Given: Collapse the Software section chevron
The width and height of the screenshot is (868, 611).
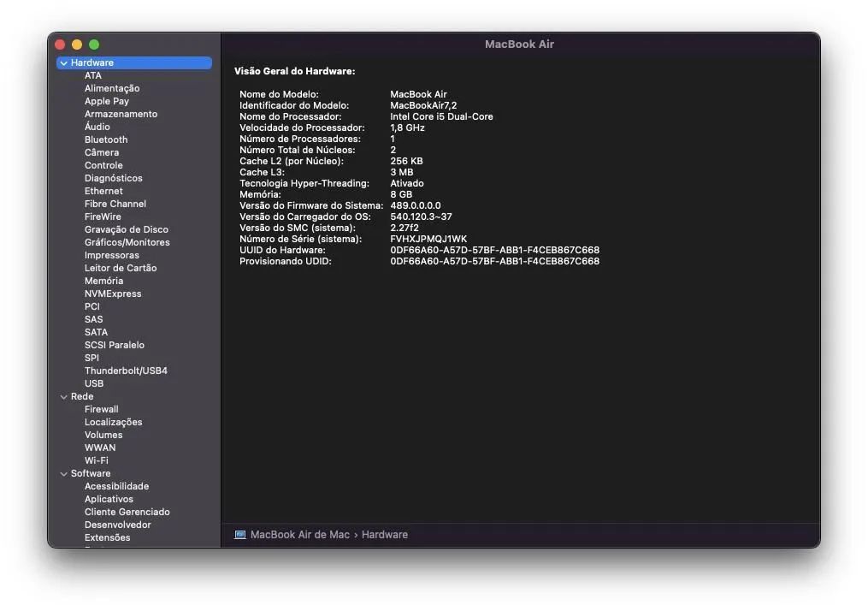Looking at the screenshot, I should tap(63, 473).
